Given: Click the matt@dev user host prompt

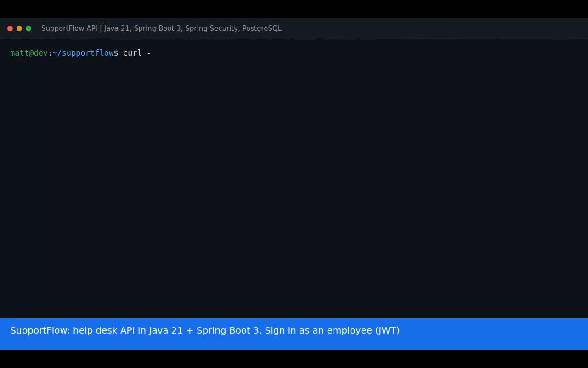Looking at the screenshot, I should click(x=29, y=53).
